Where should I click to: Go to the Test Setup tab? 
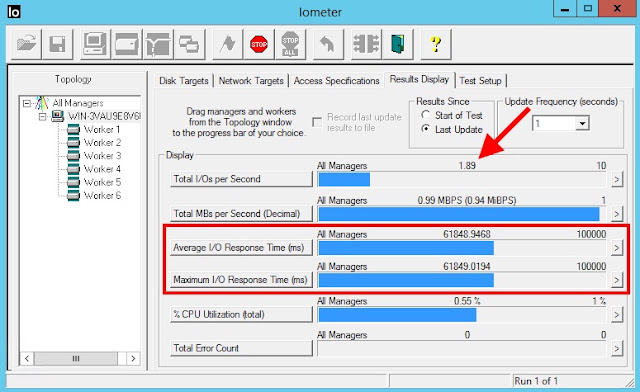480,80
